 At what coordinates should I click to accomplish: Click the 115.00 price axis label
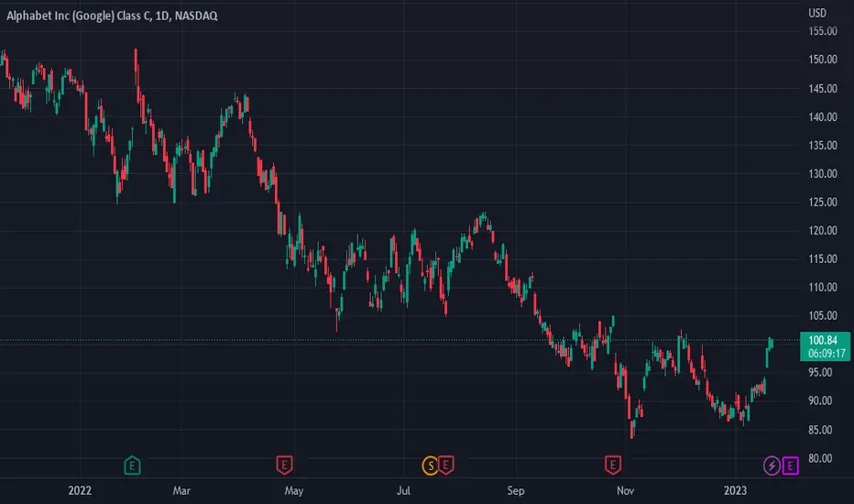(x=823, y=258)
